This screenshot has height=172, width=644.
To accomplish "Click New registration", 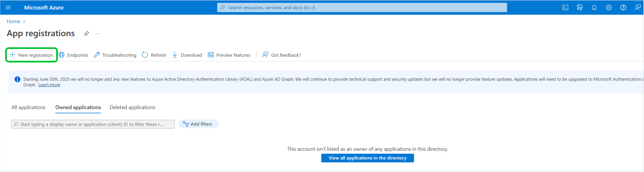I will 32,55.
